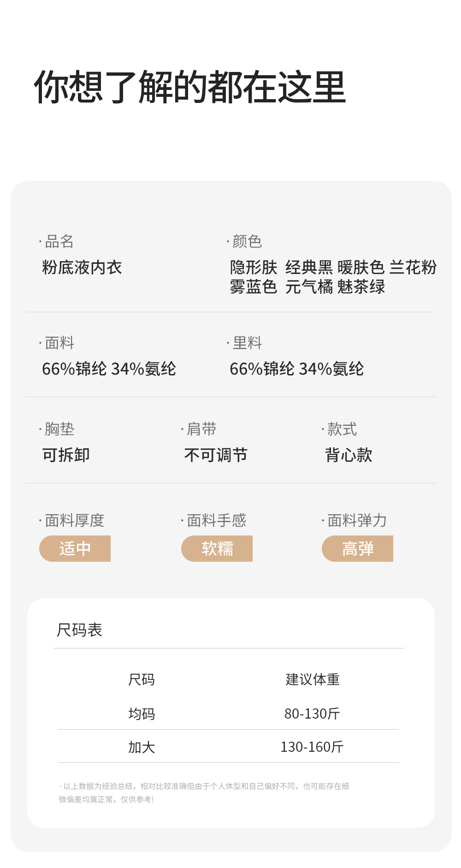Viewport: 461px width, 868px height.
Task: Click the 建议体重 column header
Action: click(x=312, y=679)
